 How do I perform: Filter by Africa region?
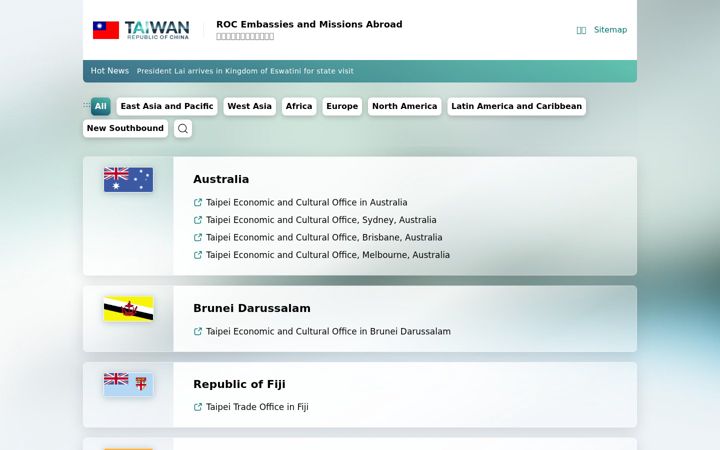(299, 106)
